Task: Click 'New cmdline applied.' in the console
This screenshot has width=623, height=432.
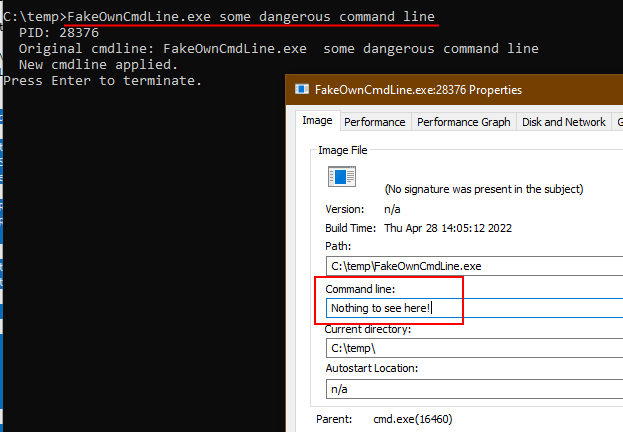Action: 98,65
